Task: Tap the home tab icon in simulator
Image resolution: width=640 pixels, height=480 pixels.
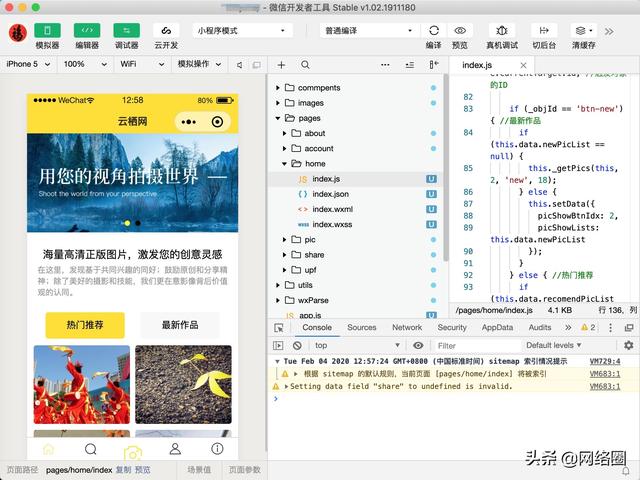Action: (48, 449)
